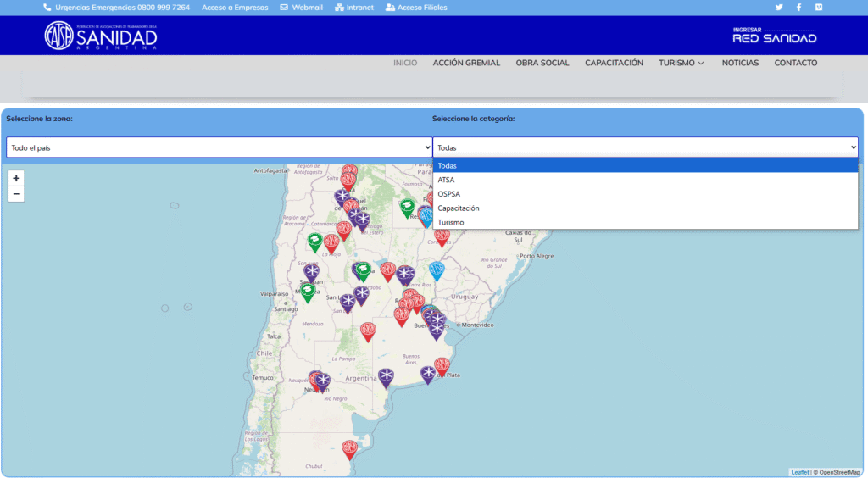This screenshot has height=478, width=868.
Task: Click the phone icon beside Urgencias Emergencias
Action: click(x=47, y=7)
